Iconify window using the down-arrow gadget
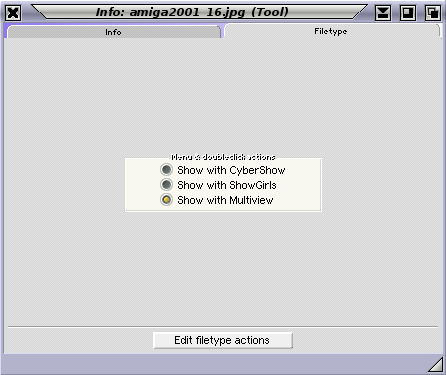The width and height of the screenshot is (446, 375). (383, 13)
